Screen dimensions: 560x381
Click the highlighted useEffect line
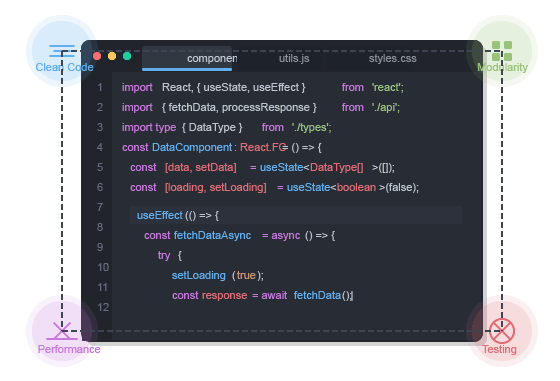[296, 215]
